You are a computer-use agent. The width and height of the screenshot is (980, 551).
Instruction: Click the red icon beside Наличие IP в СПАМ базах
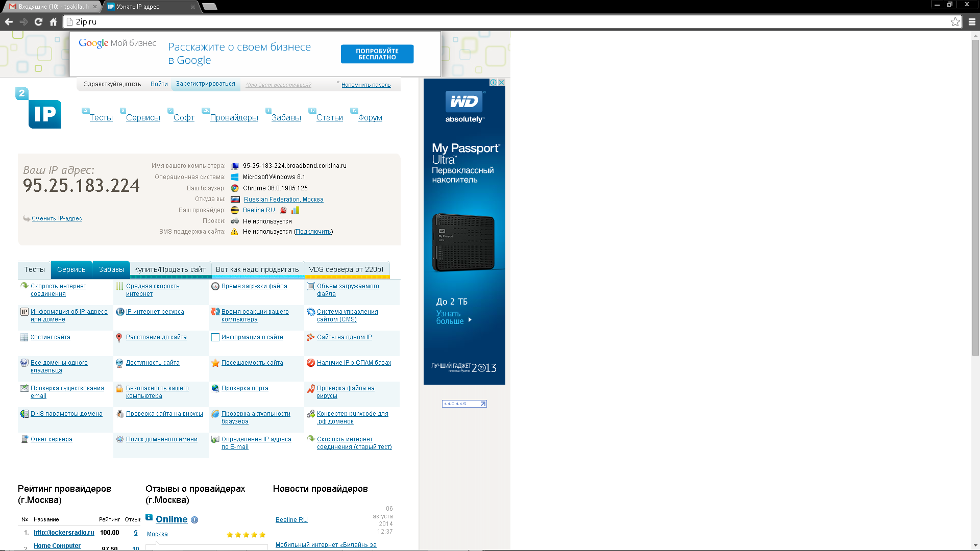(310, 363)
